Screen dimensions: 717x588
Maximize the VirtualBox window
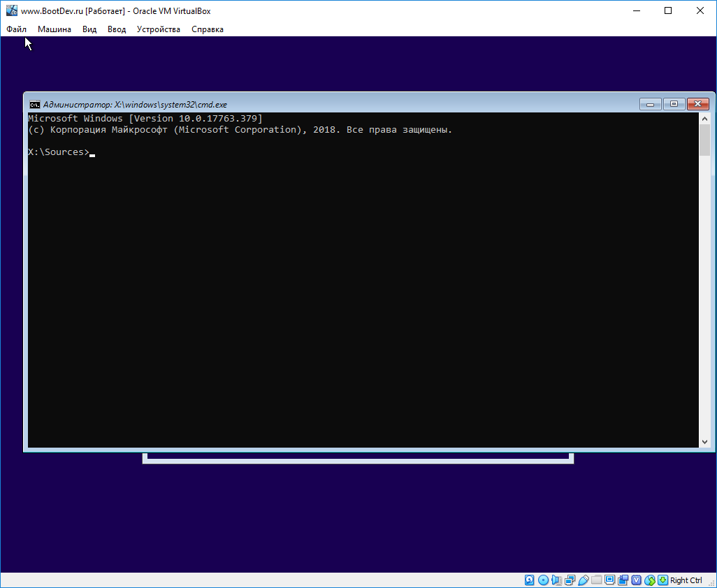pyautogui.click(x=668, y=10)
